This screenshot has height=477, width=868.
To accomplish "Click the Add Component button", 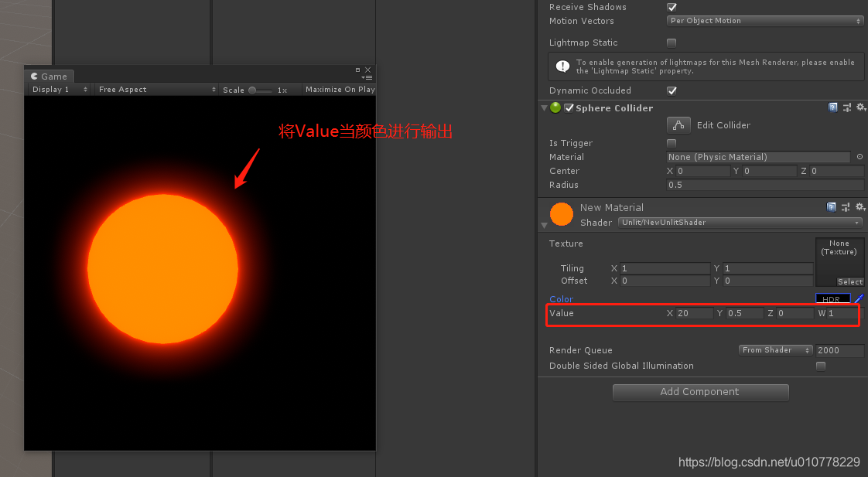I will (700, 393).
